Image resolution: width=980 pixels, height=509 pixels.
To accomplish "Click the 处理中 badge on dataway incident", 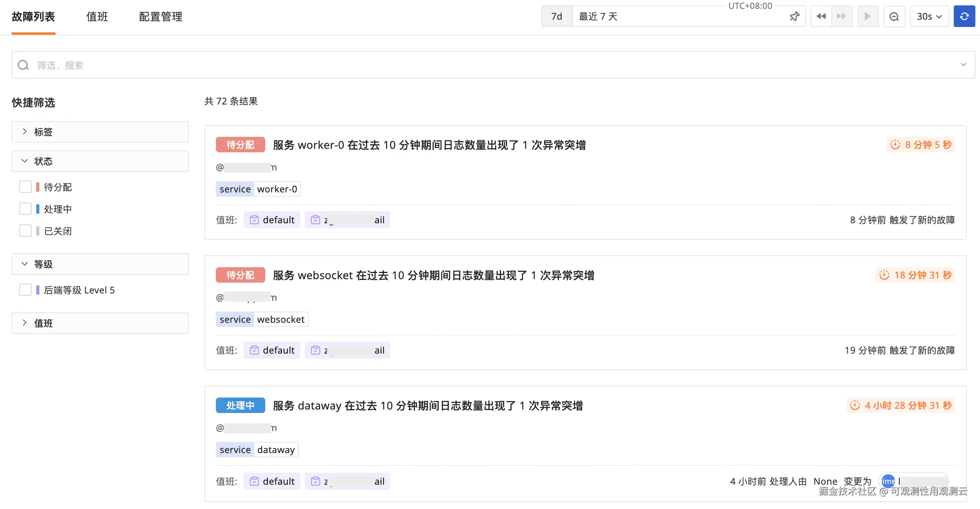I will (240, 405).
